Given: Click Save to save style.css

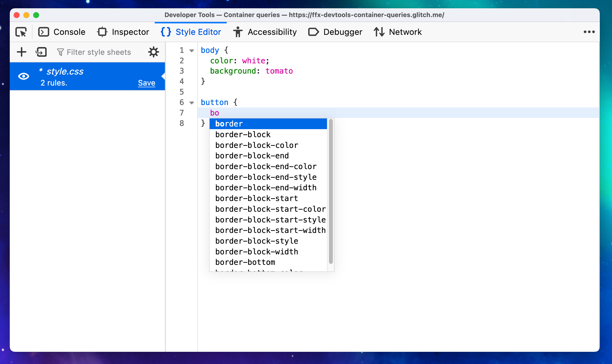Looking at the screenshot, I should tap(146, 83).
